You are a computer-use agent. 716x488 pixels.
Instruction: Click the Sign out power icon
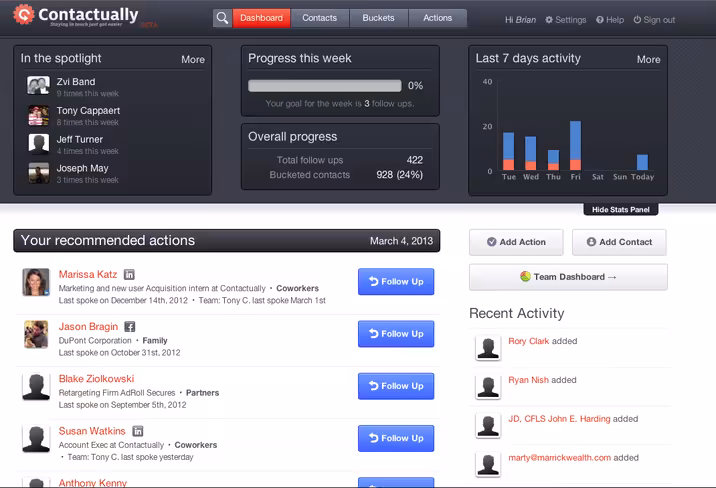click(637, 20)
